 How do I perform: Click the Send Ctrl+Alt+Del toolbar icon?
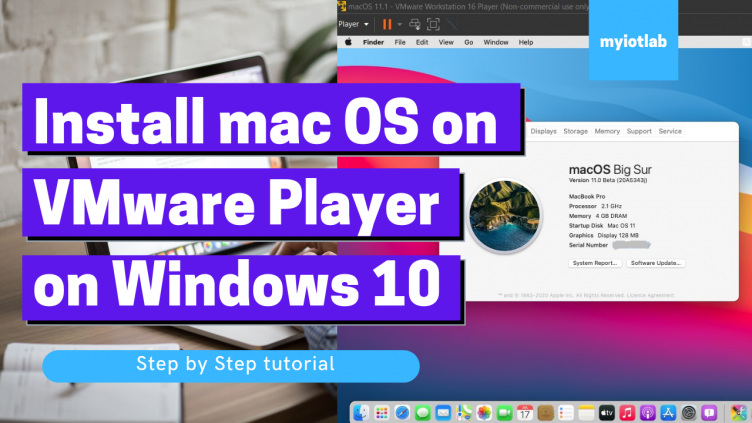[415, 24]
